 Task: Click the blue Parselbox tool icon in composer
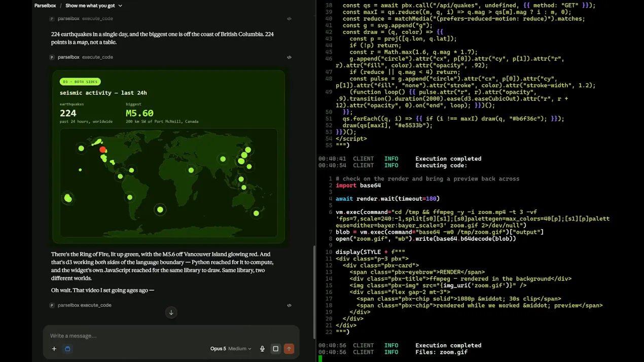click(67, 349)
